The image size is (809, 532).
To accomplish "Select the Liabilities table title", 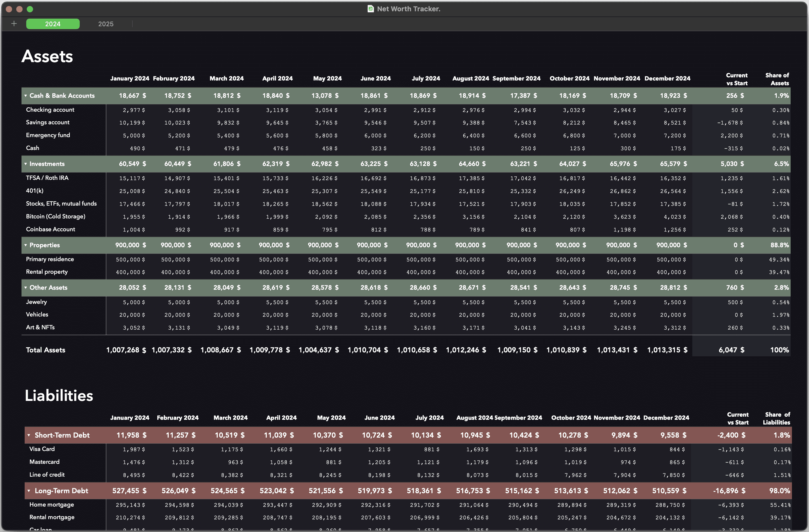I will (x=59, y=396).
